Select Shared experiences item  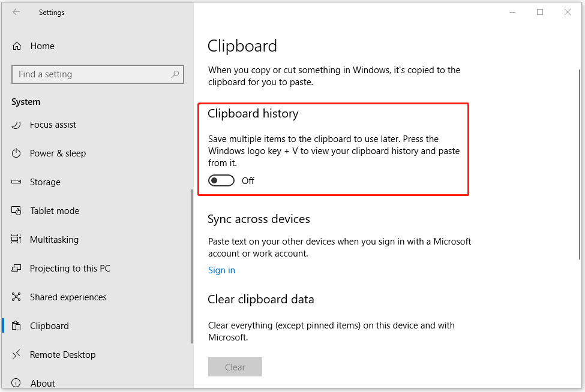[x=68, y=297]
